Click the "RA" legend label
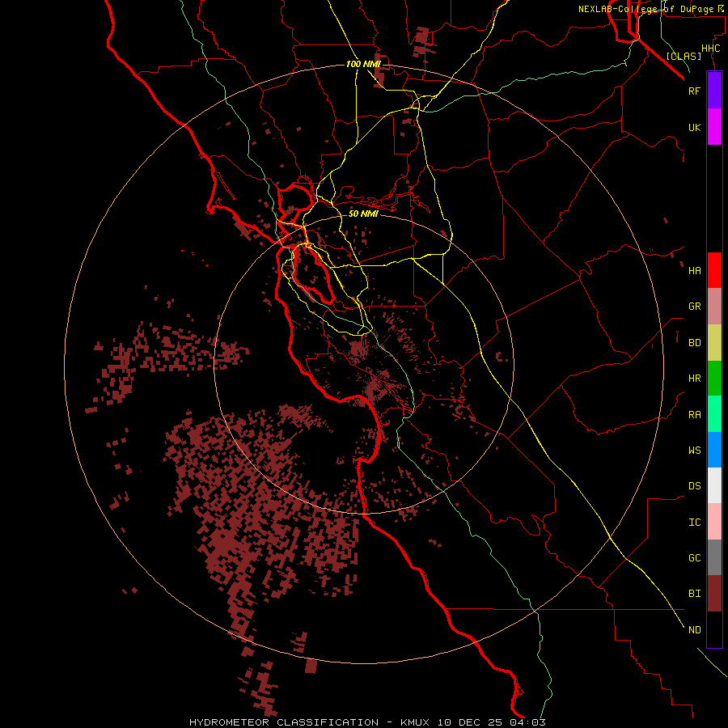The image size is (728, 728). tap(694, 415)
